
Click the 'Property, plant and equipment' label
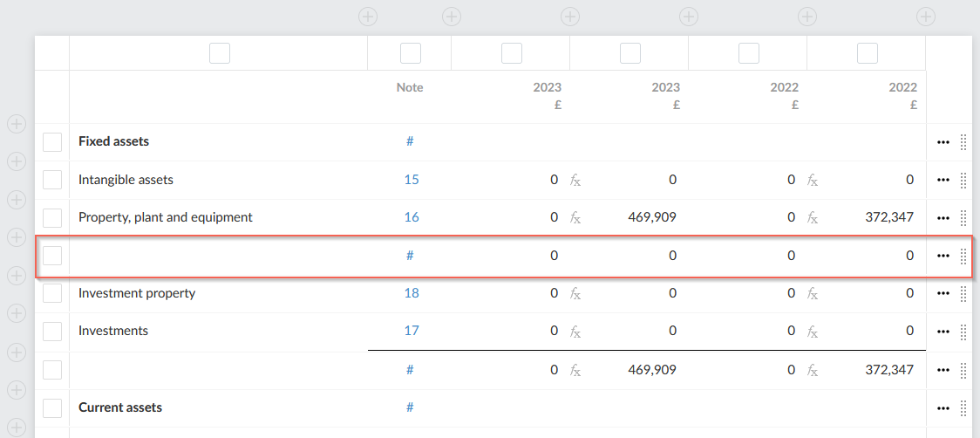tap(166, 218)
